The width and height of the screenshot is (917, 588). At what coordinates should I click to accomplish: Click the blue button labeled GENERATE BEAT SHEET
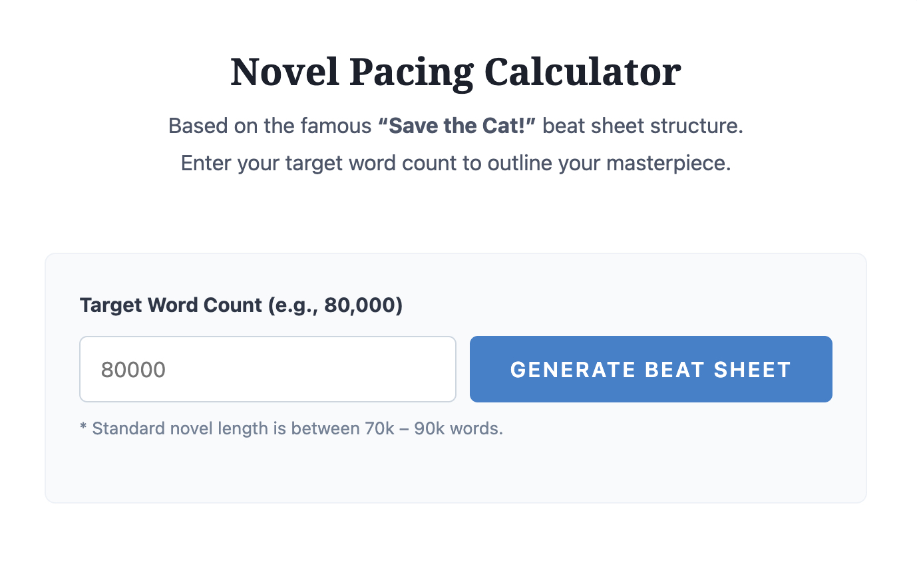pos(650,369)
